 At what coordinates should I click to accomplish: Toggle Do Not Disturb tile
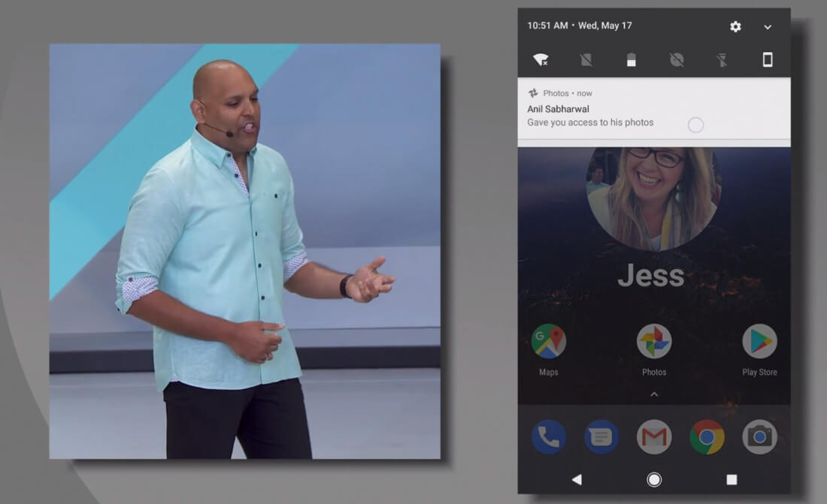(x=677, y=59)
